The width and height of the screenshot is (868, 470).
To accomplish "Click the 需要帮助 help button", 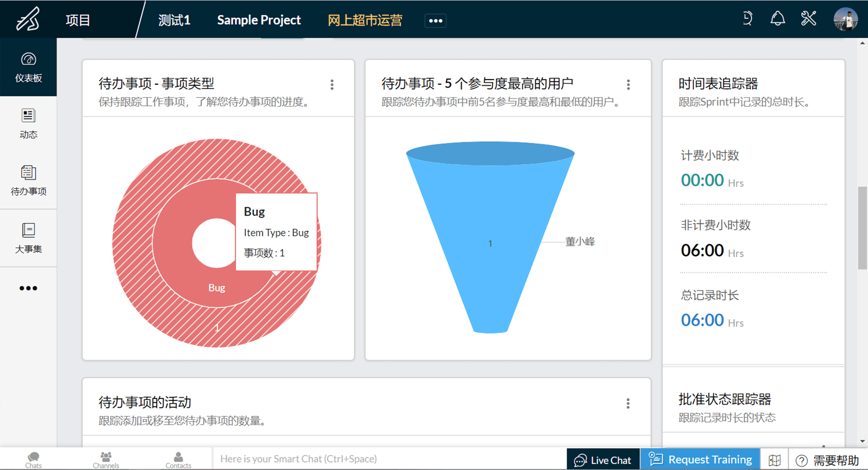I will click(x=827, y=460).
